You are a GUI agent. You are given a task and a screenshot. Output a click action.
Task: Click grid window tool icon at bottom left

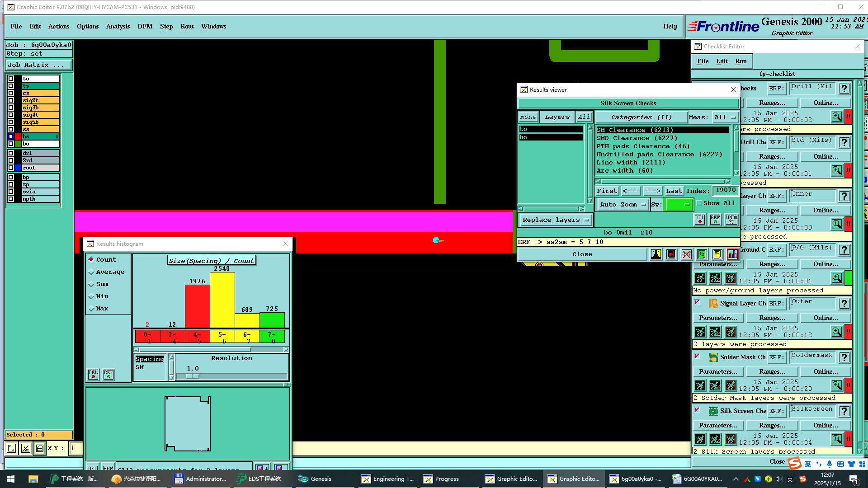(x=40, y=448)
